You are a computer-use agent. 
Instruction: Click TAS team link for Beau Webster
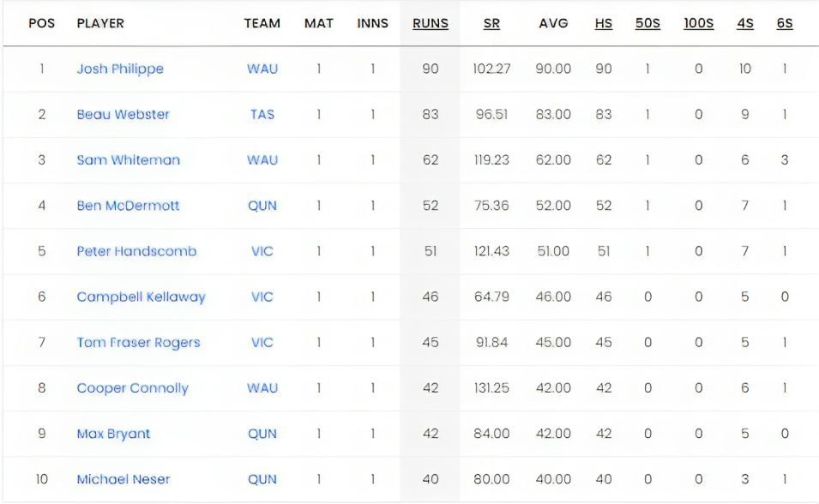click(262, 114)
